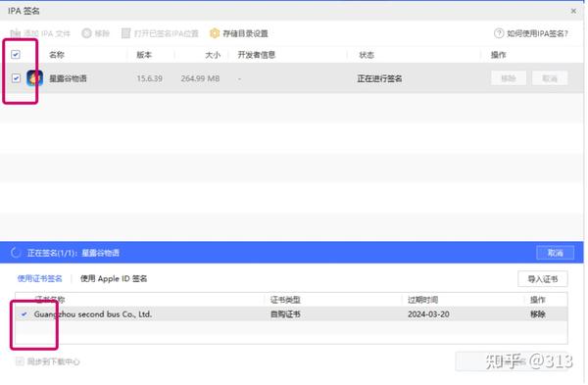Viewport: 588px width, 385px height.
Task: Click the 导入证书 import certificate button
Action: (543, 279)
